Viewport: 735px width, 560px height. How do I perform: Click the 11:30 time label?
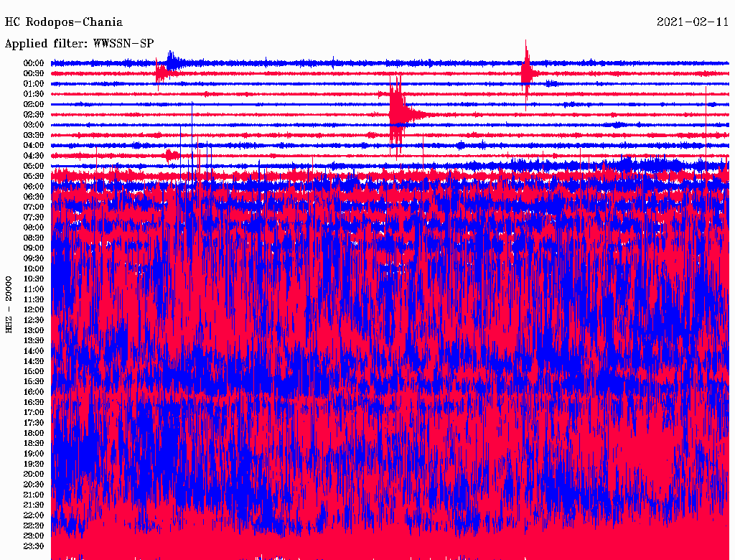pos(34,299)
